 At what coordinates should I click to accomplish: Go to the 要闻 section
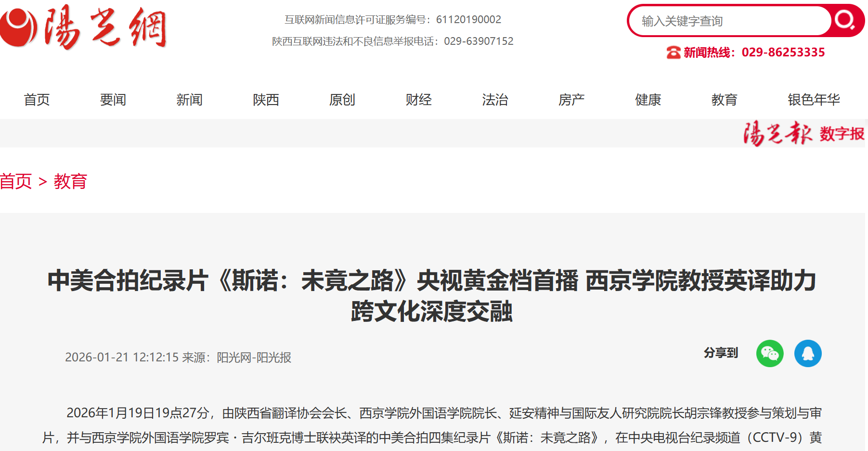(x=113, y=100)
